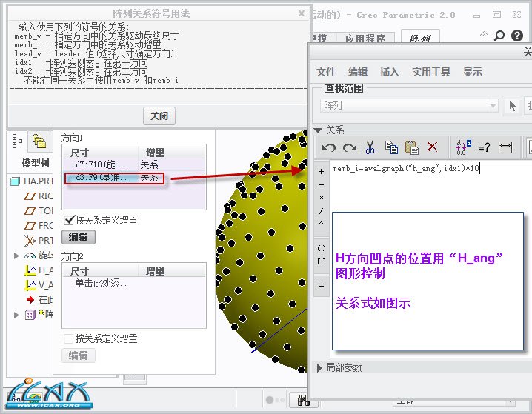This screenshot has width=532, height=414.
Task: Click the =? evaluate expression icon
Action: point(484,147)
